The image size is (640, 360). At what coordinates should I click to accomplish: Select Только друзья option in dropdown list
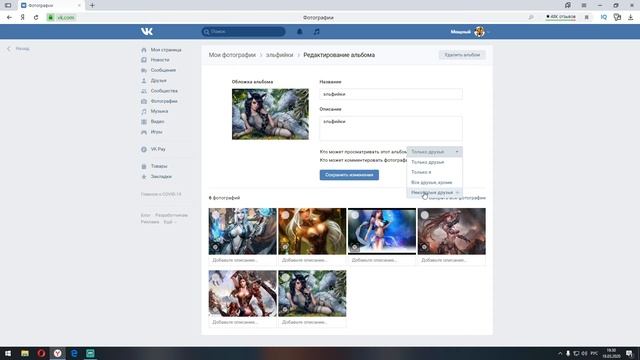(x=434, y=162)
